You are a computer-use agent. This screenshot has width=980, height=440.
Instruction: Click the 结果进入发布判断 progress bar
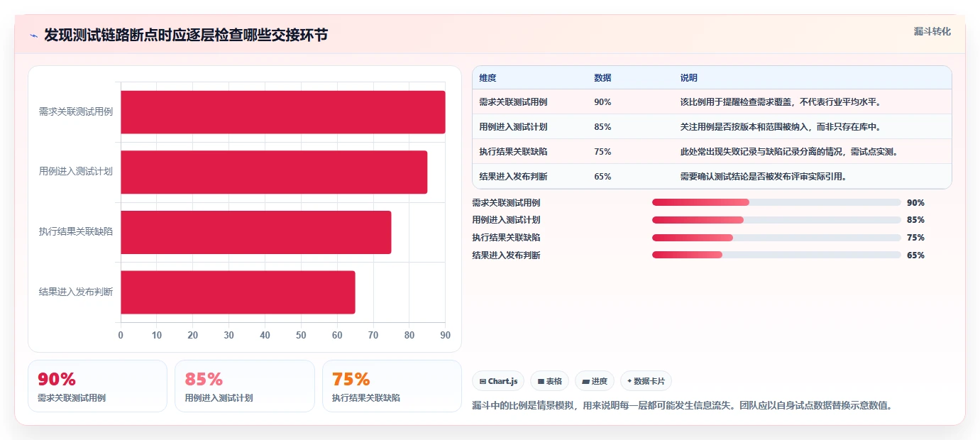(776, 255)
